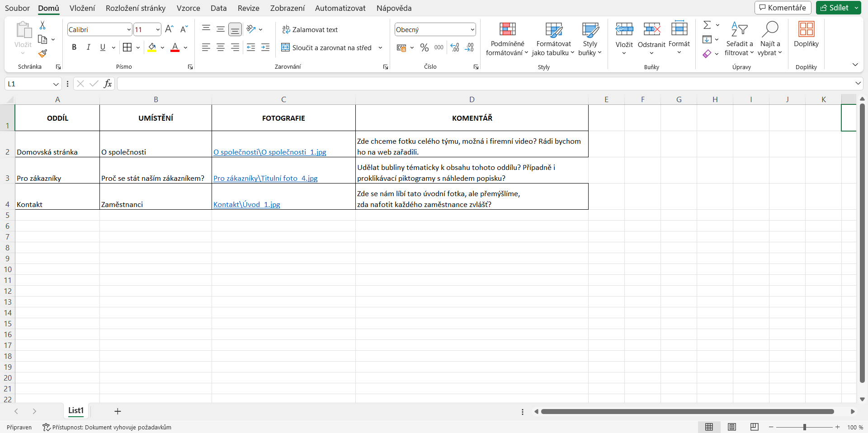Screen dimensions: 868x433
Task: Click the percent style icon
Action: [x=424, y=47]
